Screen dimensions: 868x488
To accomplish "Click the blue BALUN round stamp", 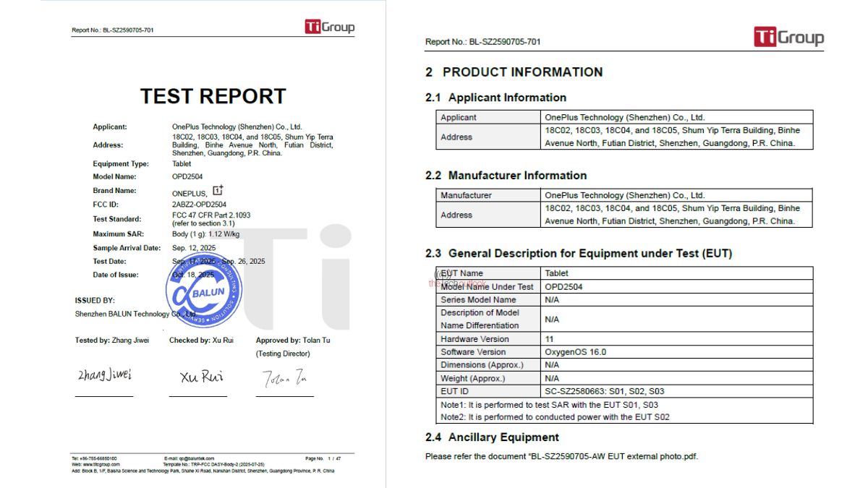I will [x=203, y=291].
